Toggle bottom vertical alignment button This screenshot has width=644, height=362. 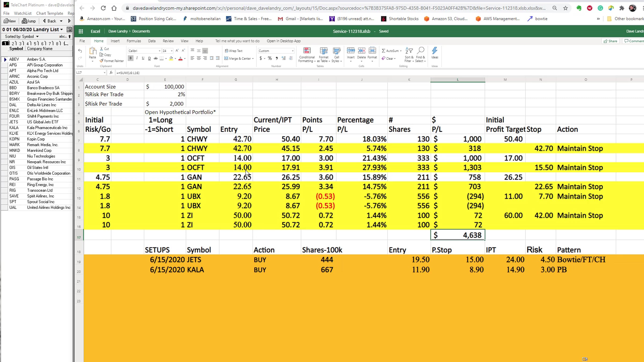205,51
